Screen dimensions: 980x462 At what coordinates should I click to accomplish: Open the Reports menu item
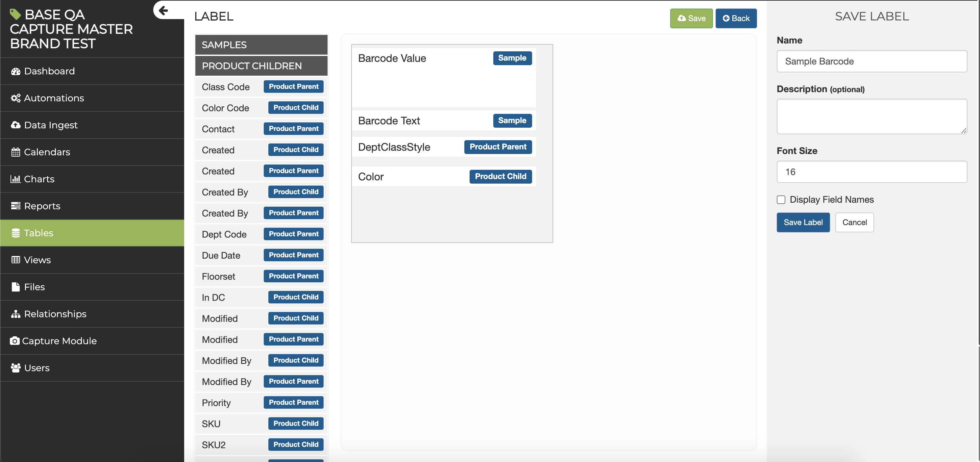coord(42,206)
